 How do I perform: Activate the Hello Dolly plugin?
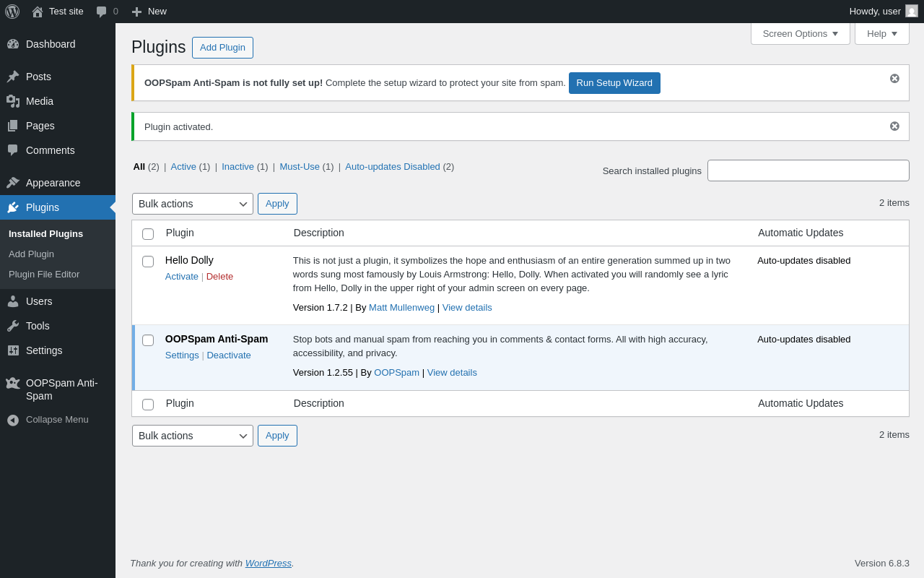tap(182, 277)
